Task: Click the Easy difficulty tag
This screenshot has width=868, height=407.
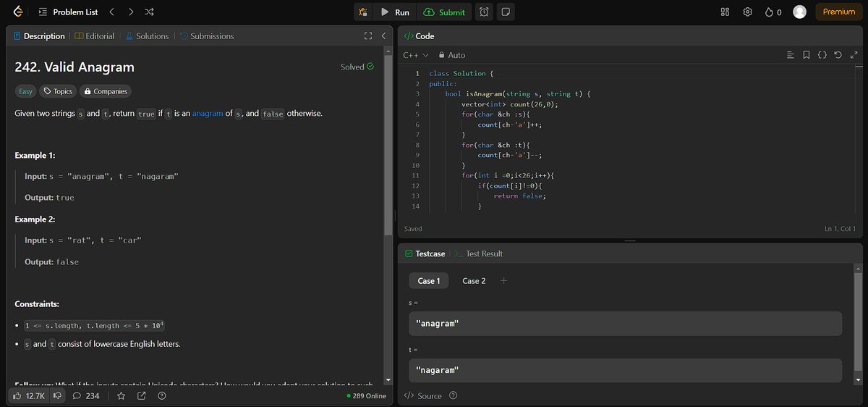Action: (x=25, y=91)
